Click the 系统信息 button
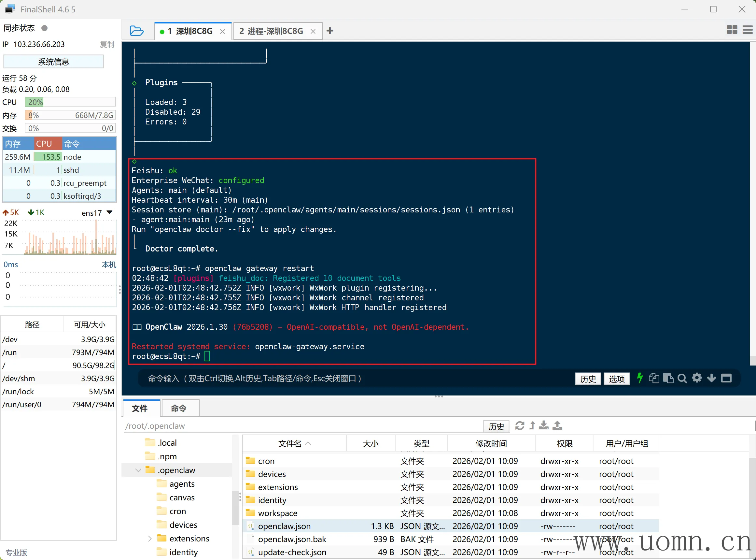Image resolution: width=756 pixels, height=560 pixels. pos(53,62)
